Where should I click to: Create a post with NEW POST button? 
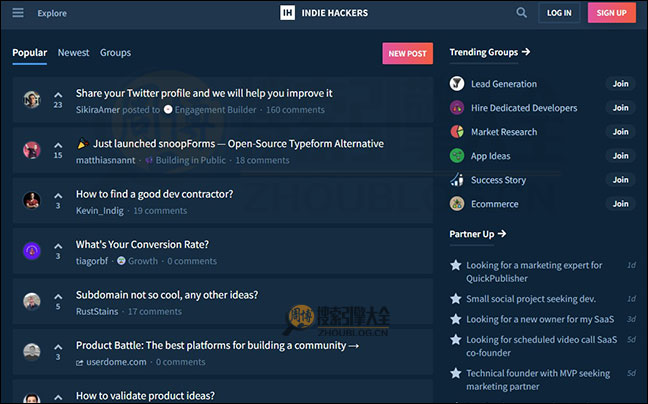pos(407,53)
